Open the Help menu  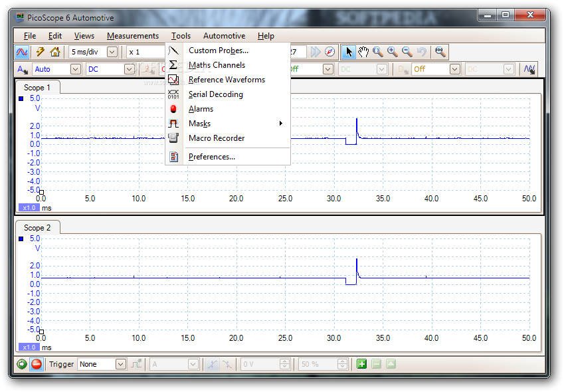point(266,36)
